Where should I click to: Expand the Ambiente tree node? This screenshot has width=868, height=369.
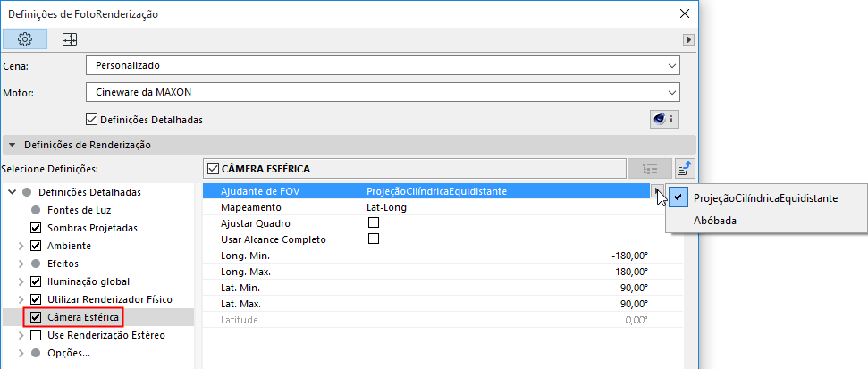[x=21, y=246]
